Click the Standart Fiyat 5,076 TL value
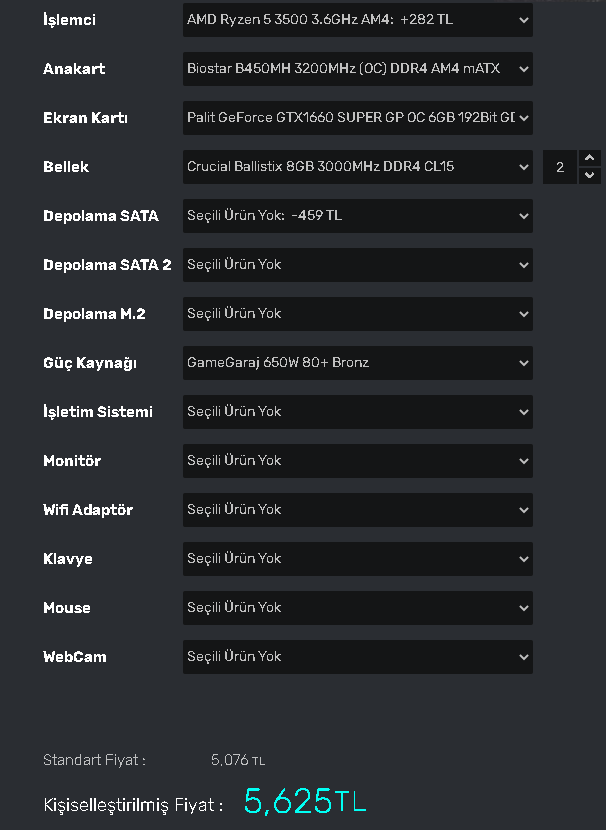606x830 pixels. coord(238,760)
